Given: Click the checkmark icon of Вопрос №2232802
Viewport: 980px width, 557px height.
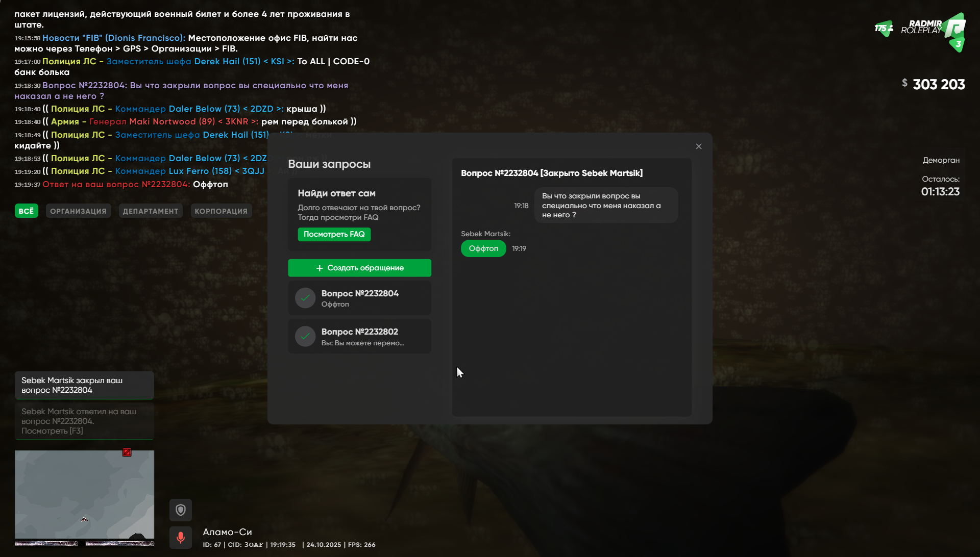Looking at the screenshot, I should click(305, 336).
